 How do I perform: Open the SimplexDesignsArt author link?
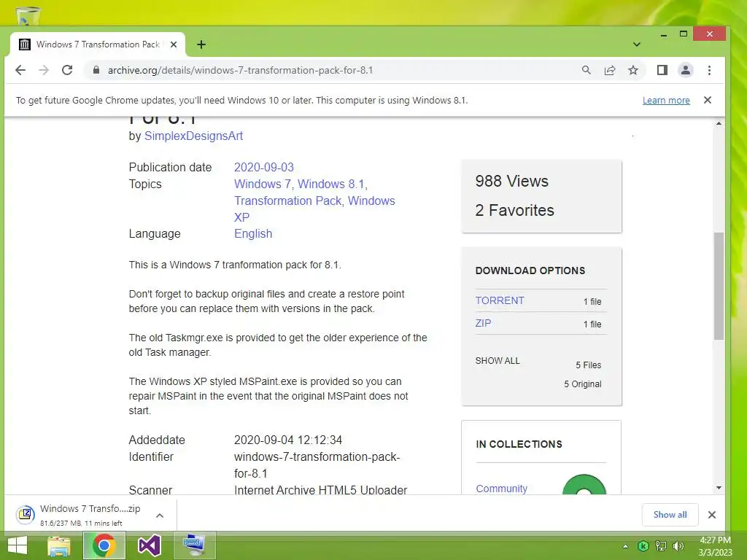point(193,136)
